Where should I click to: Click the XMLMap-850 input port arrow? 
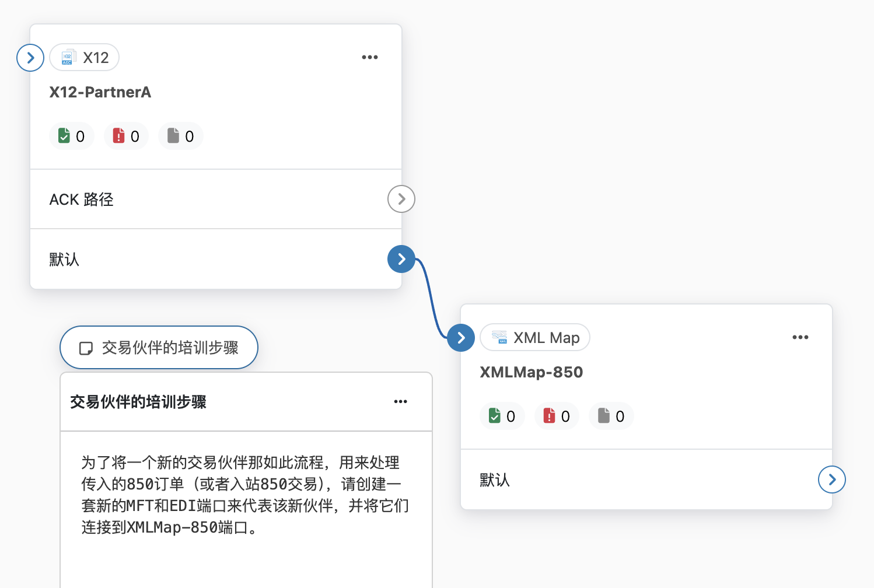click(461, 338)
